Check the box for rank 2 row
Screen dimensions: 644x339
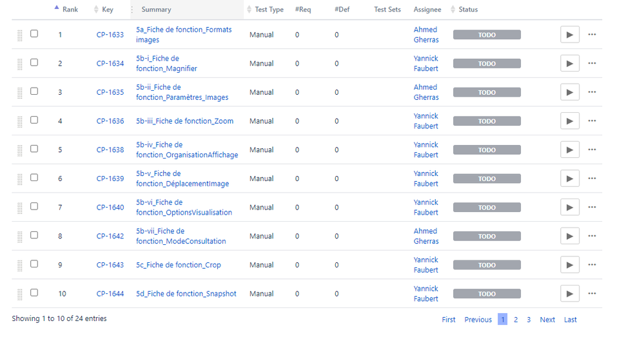click(34, 63)
